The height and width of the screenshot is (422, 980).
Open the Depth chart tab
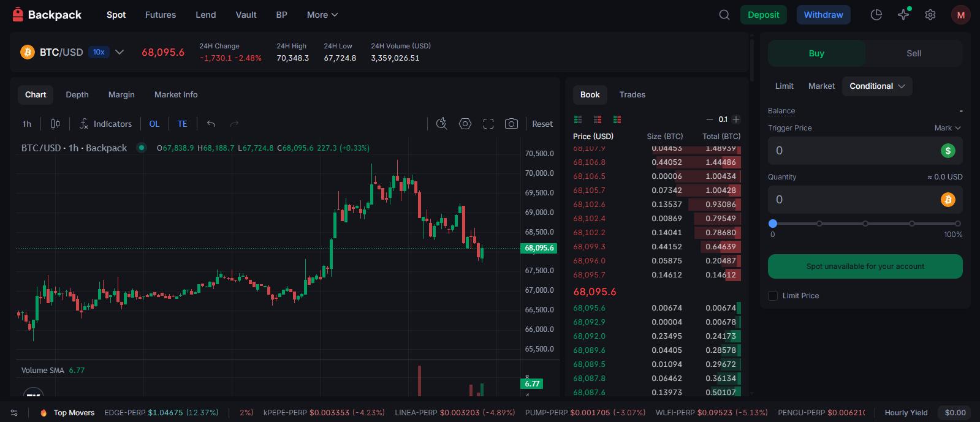pyautogui.click(x=77, y=95)
